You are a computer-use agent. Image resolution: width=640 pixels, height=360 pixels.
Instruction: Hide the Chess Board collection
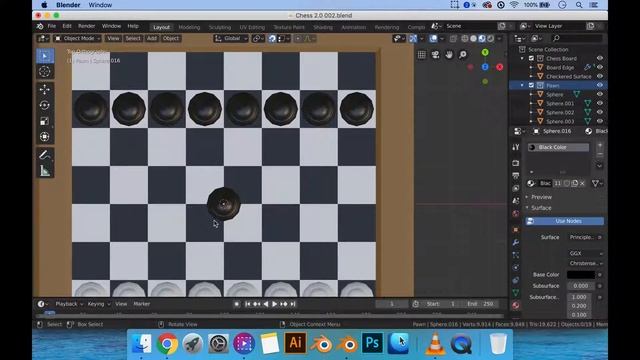tap(600, 58)
